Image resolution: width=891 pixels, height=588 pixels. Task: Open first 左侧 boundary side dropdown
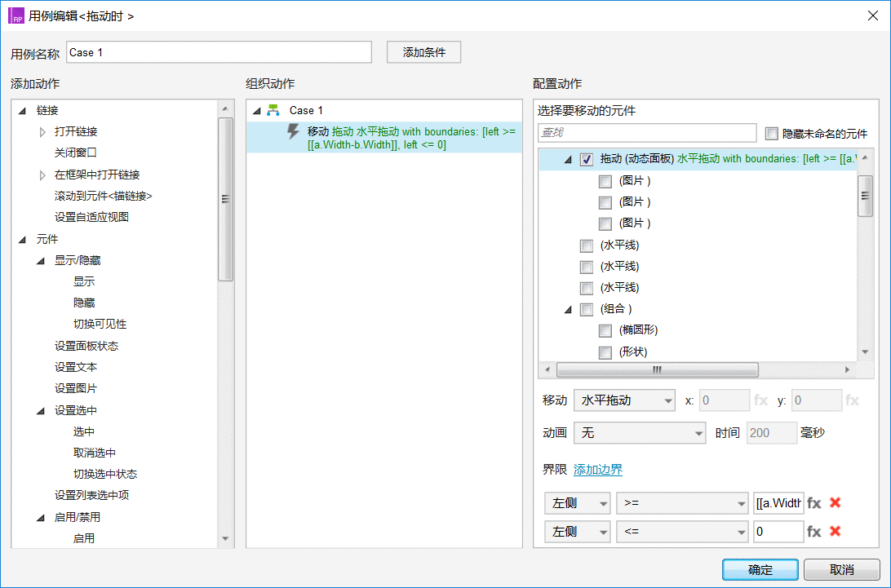click(x=578, y=503)
